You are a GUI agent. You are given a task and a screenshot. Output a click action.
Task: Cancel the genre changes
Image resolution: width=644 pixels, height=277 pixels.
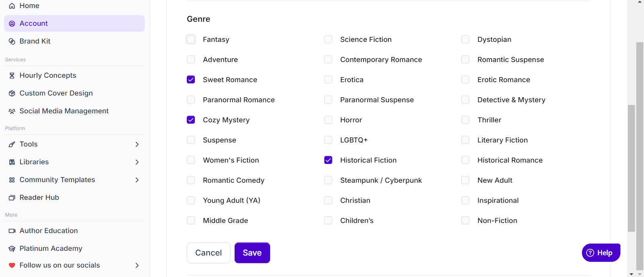(x=208, y=253)
